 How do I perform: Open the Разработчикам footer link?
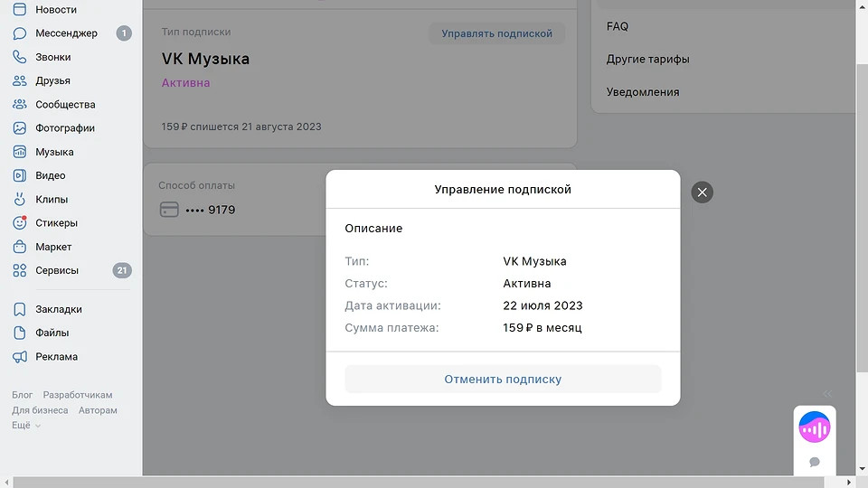click(78, 395)
